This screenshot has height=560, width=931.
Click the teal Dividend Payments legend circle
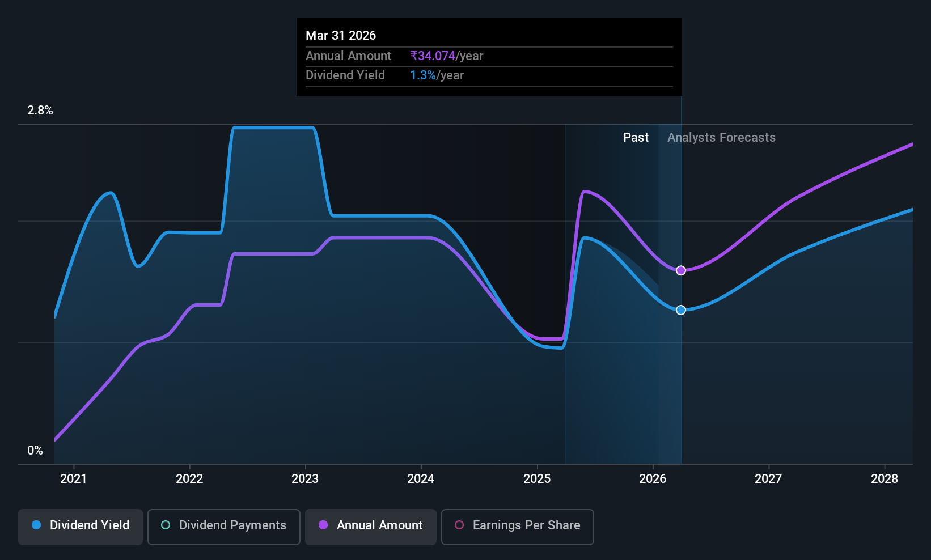(x=166, y=525)
